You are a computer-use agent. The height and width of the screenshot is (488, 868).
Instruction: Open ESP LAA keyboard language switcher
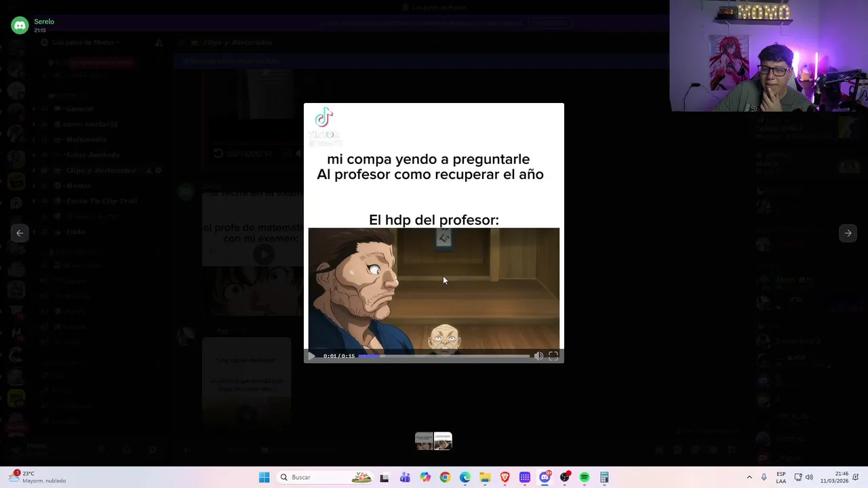[x=781, y=477]
